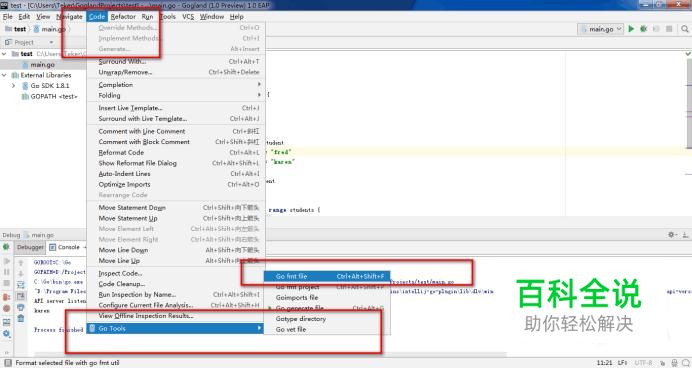Choose Code Cleanup
The height and width of the screenshot is (368, 692).
click(x=176, y=284)
